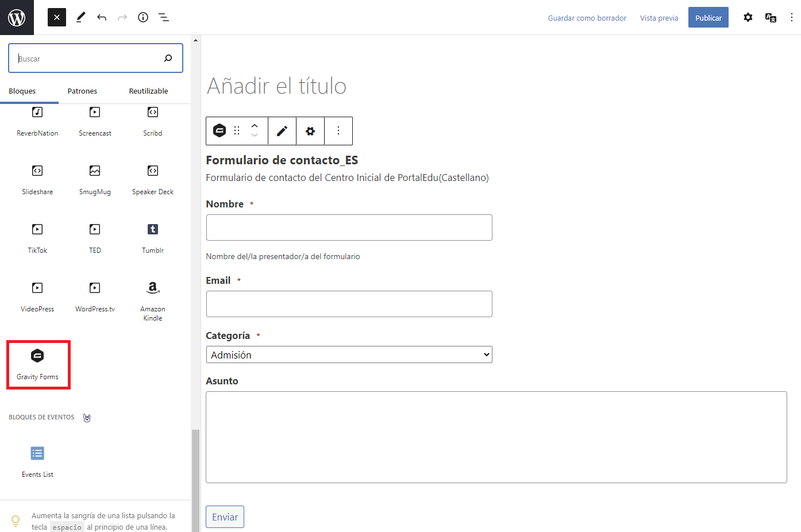Insert the WordPress.tv block

pos(95,297)
